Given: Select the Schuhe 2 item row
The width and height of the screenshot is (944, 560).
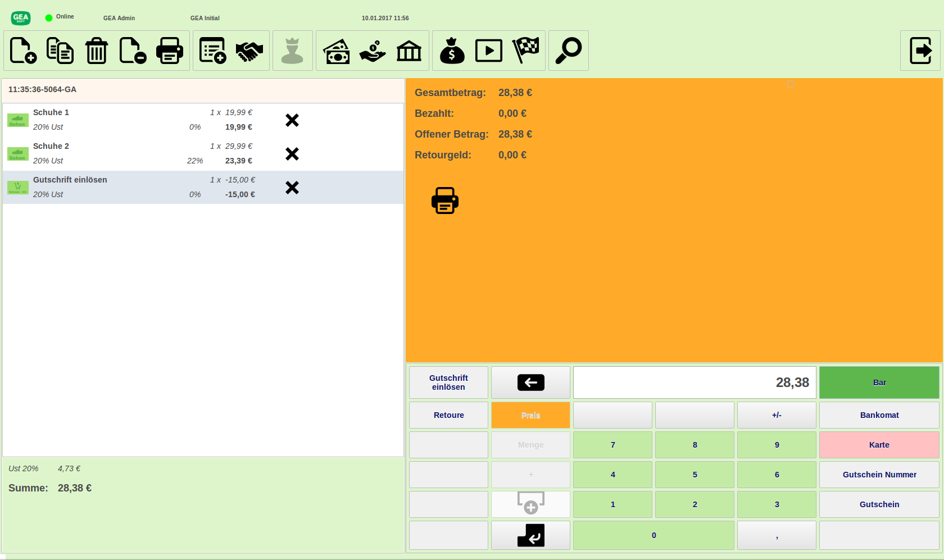Looking at the screenshot, I should tap(140, 153).
